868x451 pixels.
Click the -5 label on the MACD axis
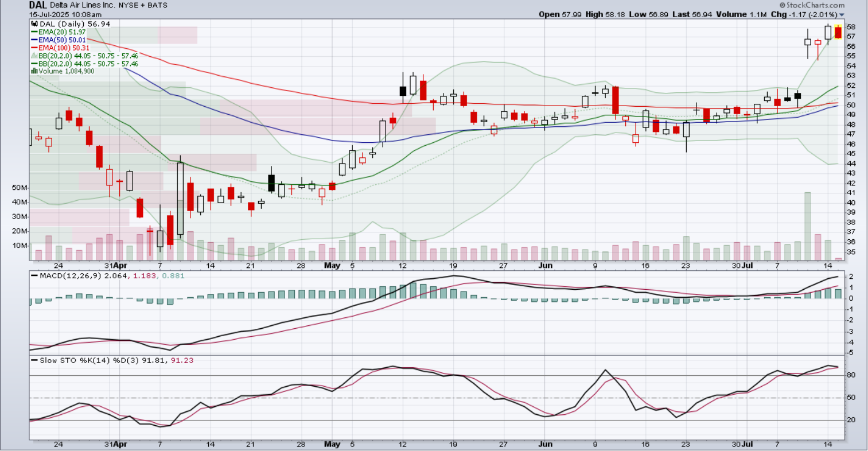coord(850,353)
